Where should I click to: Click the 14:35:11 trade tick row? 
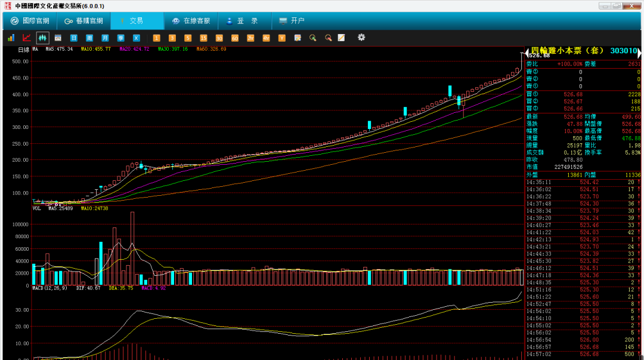click(x=583, y=182)
